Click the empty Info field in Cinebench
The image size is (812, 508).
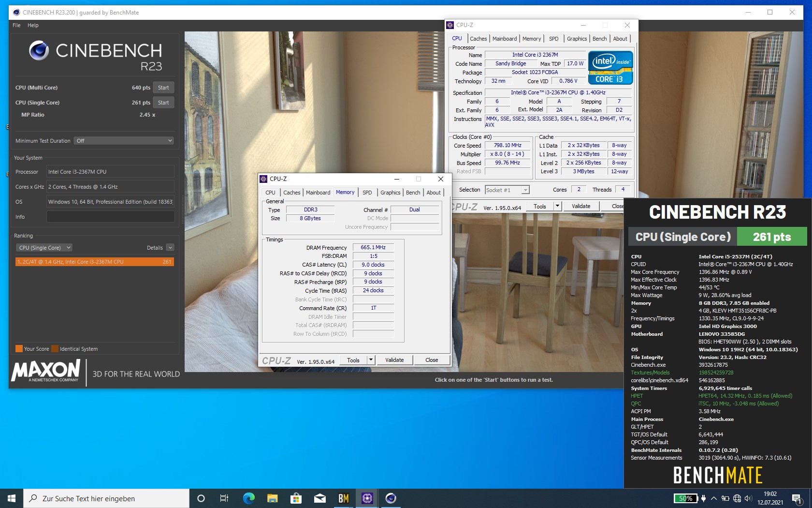110,217
